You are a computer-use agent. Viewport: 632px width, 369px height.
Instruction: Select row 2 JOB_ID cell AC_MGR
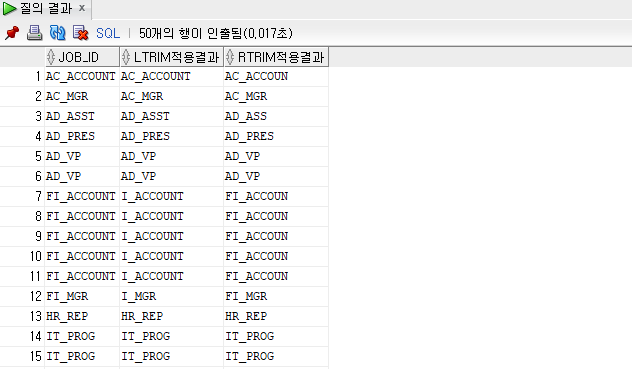point(82,96)
